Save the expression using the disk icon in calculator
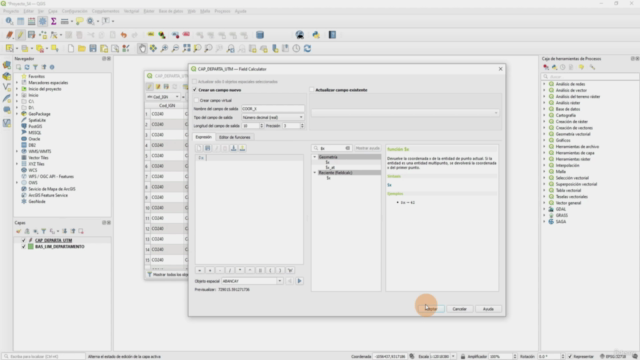 pos(207,148)
